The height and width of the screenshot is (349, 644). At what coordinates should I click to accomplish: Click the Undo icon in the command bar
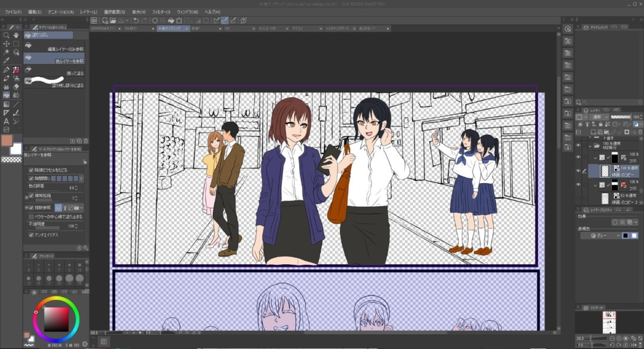pyautogui.click(x=136, y=21)
